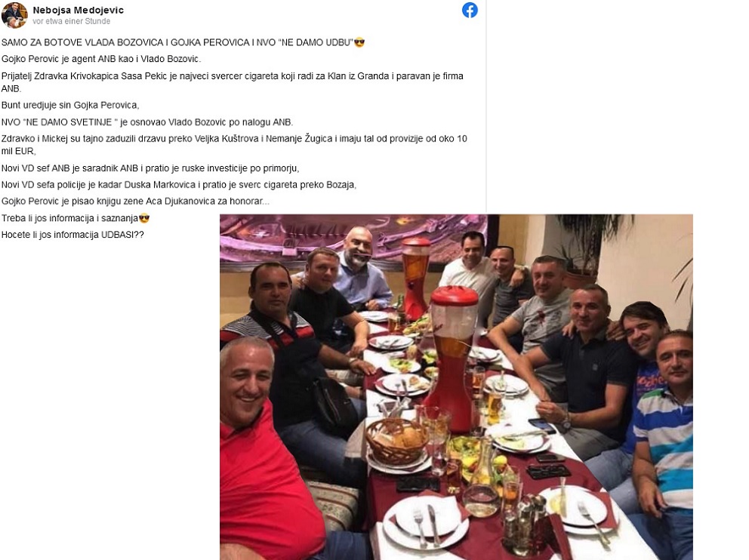Open Nebojsa Medojevic's profile picture

(x=14, y=15)
